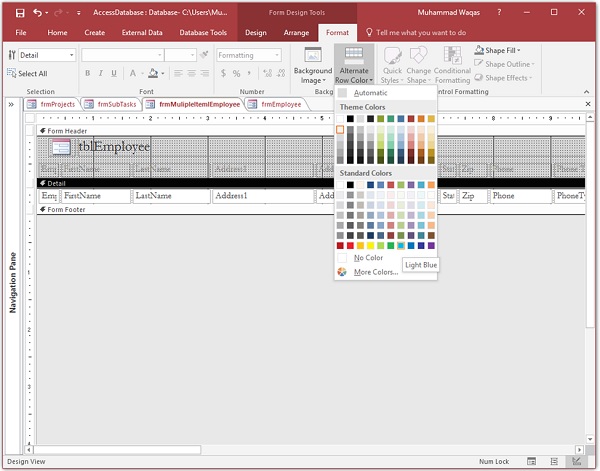This screenshot has width=600, height=471.
Task: Toggle Italic formatting button
Action: click(101, 73)
